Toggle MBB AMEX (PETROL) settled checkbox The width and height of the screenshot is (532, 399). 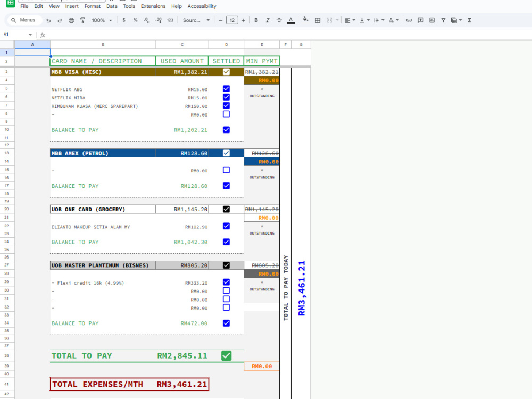click(x=226, y=153)
